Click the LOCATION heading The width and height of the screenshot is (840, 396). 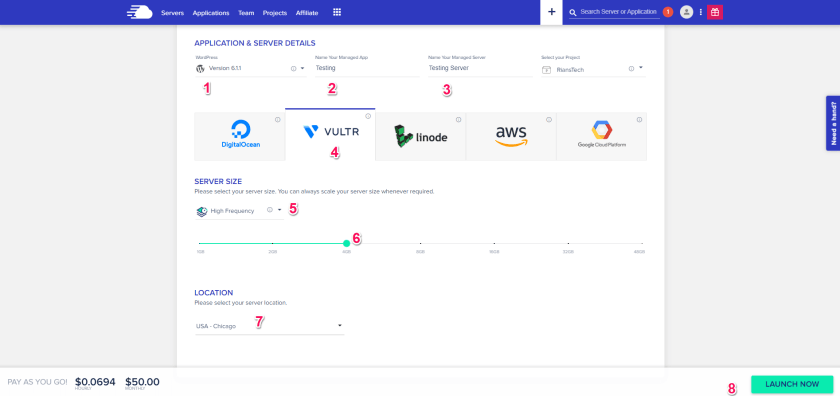coord(214,293)
